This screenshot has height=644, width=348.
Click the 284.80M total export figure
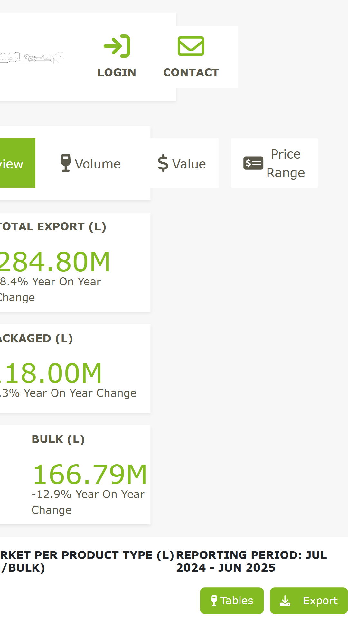pyautogui.click(x=55, y=262)
